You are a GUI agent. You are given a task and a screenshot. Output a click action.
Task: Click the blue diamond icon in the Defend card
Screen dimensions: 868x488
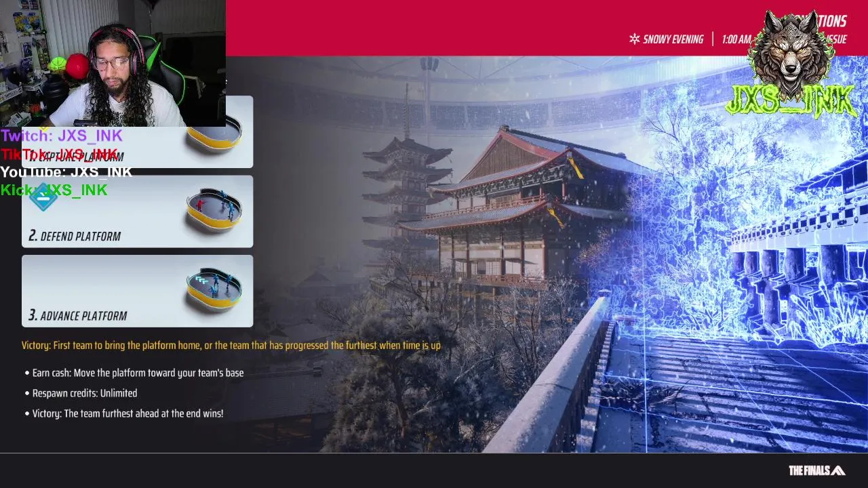coord(44,198)
